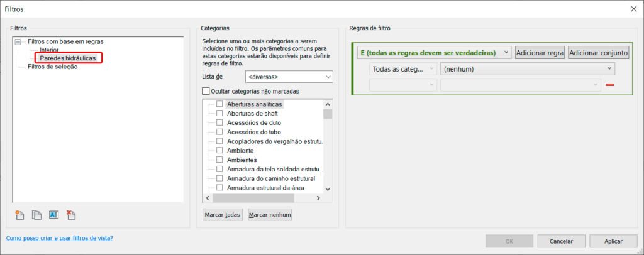Check the Aberturas analíticas category
The image size is (644, 255).
click(x=219, y=104)
